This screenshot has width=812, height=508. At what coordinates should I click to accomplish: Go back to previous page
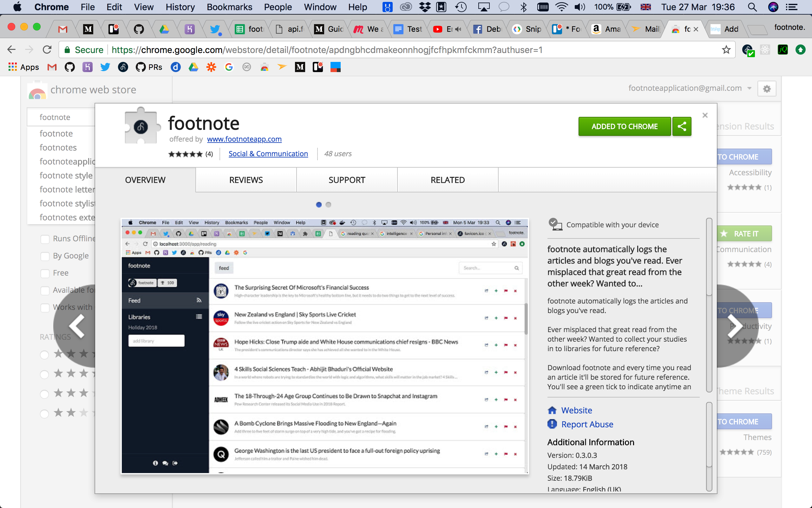tap(11, 50)
